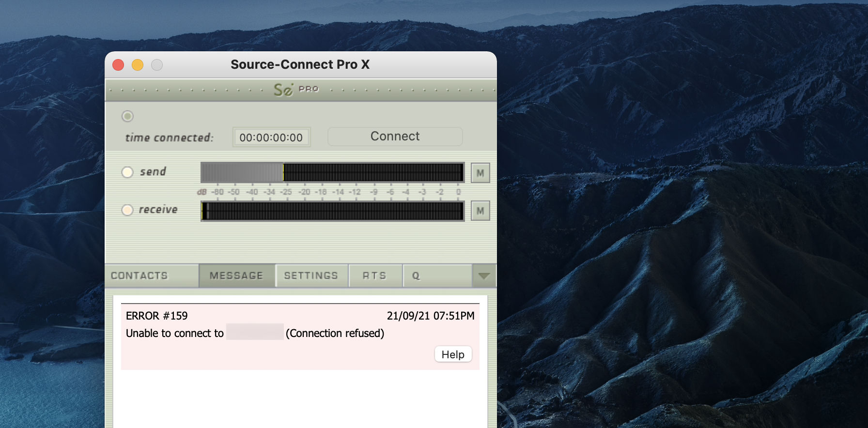This screenshot has width=868, height=428.
Task: Toggle the receive radio indicator
Action: (x=127, y=210)
